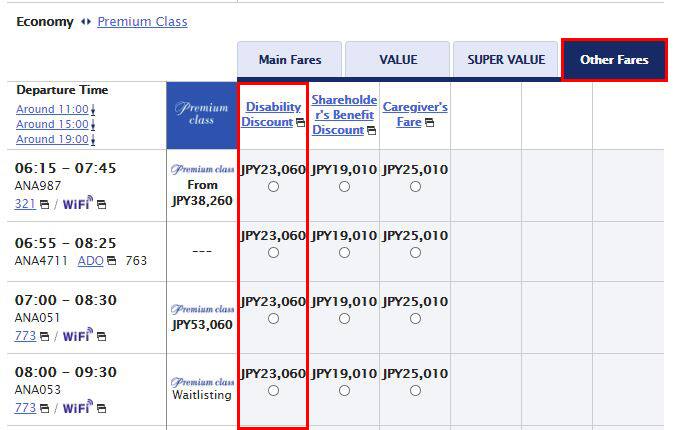Jump to flights Around 19:00
This screenshot has height=430, width=676.
click(x=53, y=139)
